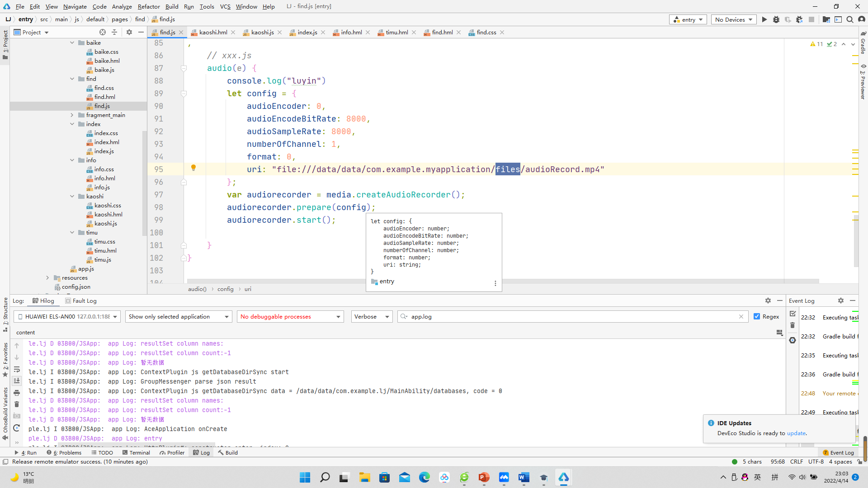
Task: Click the uri breadcrumb in editor
Action: tap(248, 289)
